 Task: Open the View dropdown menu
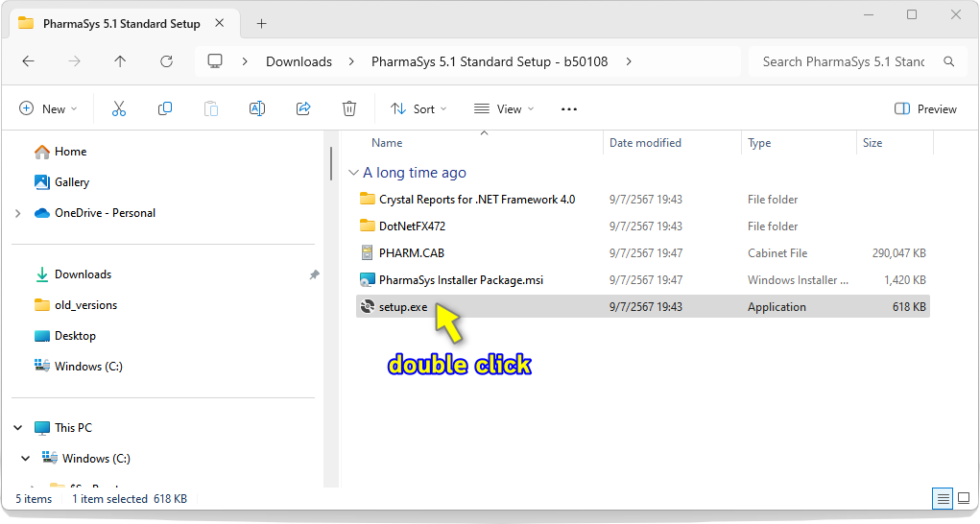[504, 108]
